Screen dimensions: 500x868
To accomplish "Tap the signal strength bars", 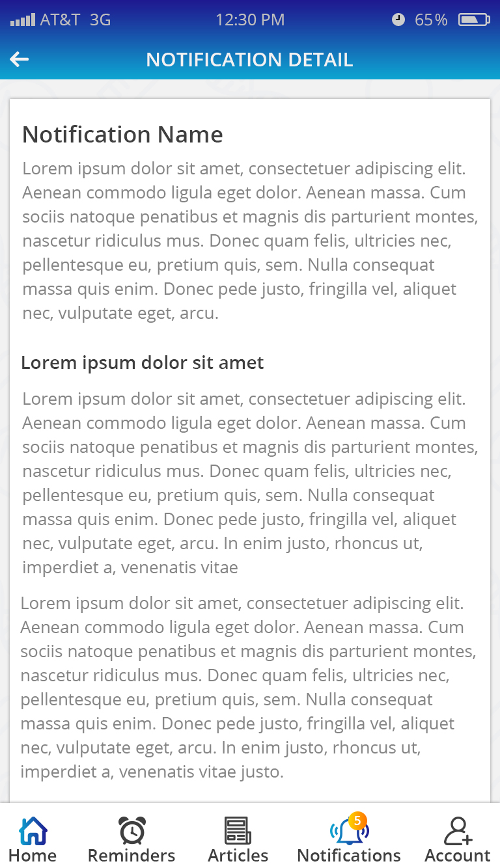I will pyautogui.click(x=23, y=20).
